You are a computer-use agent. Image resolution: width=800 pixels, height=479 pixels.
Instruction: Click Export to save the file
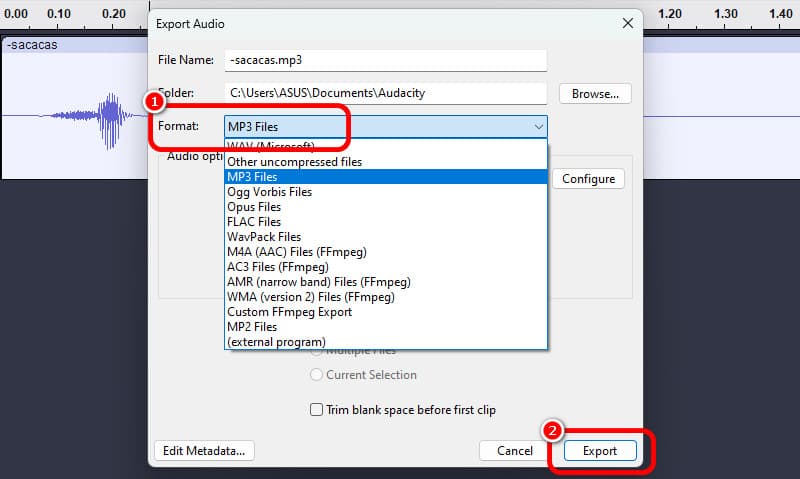[x=600, y=451]
